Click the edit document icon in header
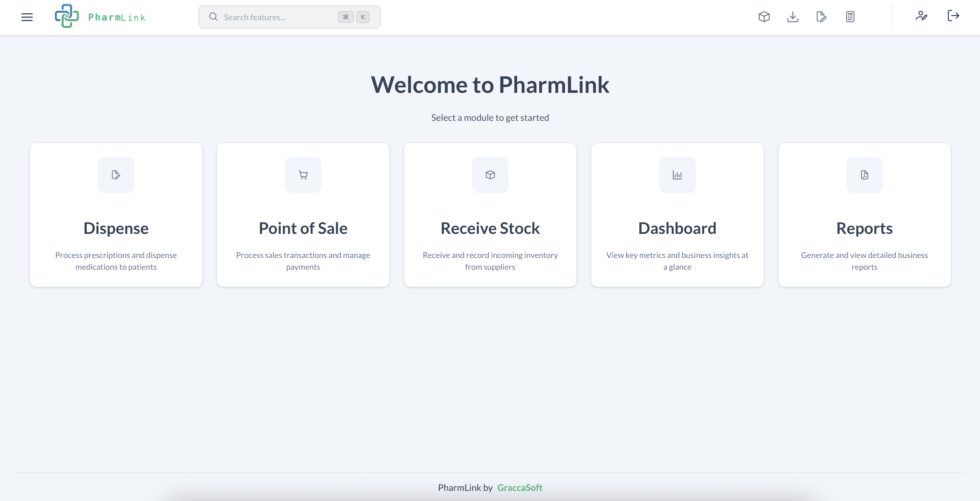Image resolution: width=980 pixels, height=501 pixels. click(821, 17)
